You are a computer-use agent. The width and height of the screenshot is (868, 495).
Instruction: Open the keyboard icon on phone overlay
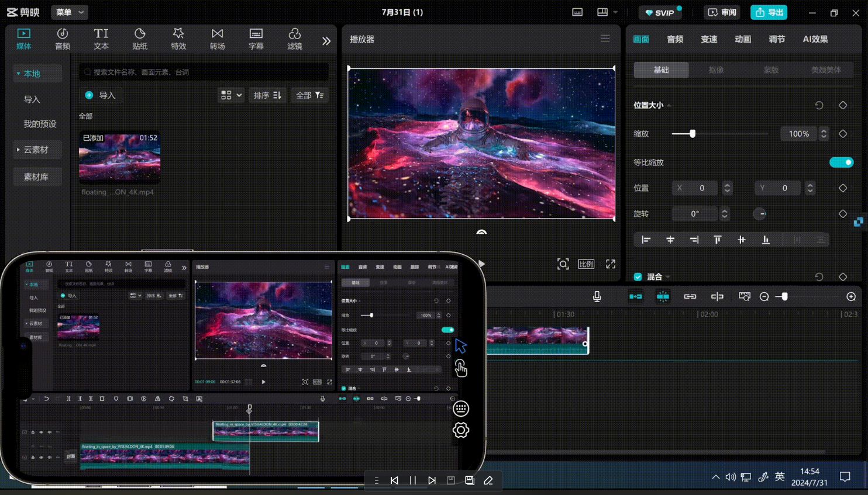(461, 409)
